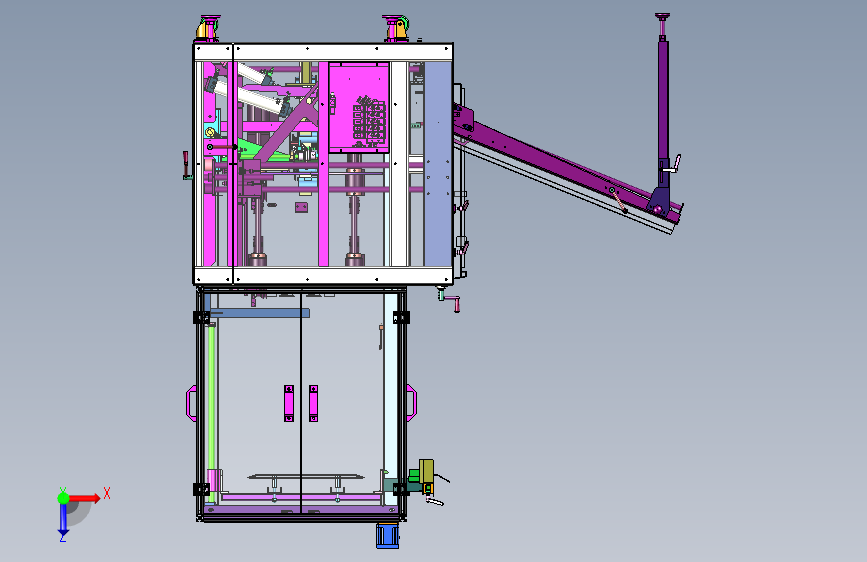This screenshot has height=562, width=867.
Task: Select the white top beam of the upper frame
Action: click(x=323, y=53)
